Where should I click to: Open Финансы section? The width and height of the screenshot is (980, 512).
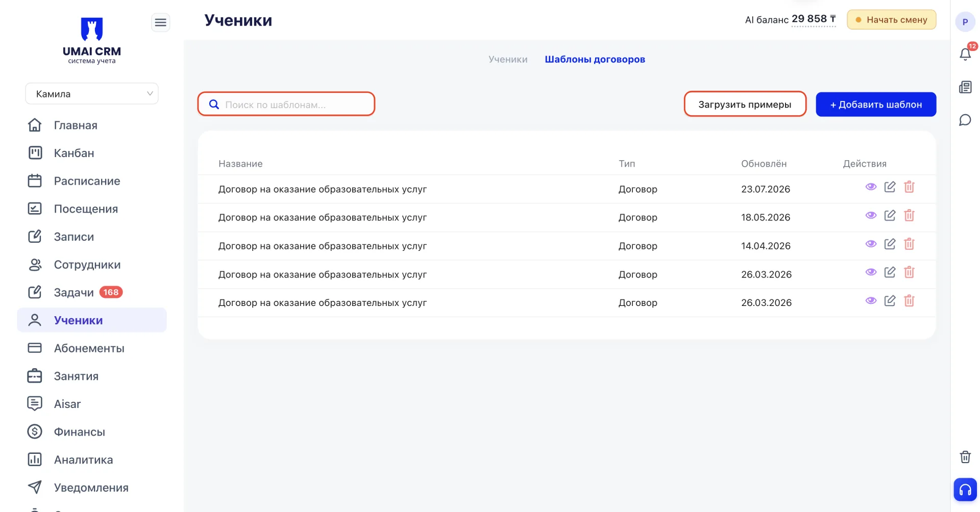coord(92,432)
